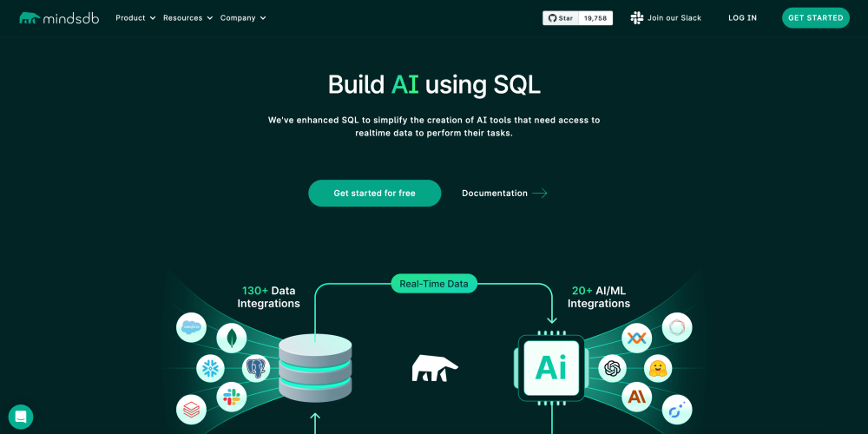Open the chat widget in bottom corner

click(21, 417)
